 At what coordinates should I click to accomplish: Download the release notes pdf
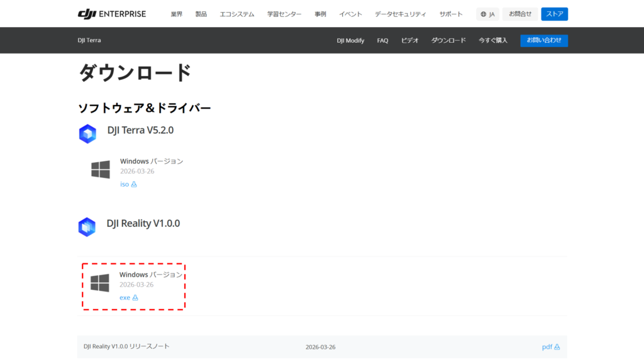550,346
